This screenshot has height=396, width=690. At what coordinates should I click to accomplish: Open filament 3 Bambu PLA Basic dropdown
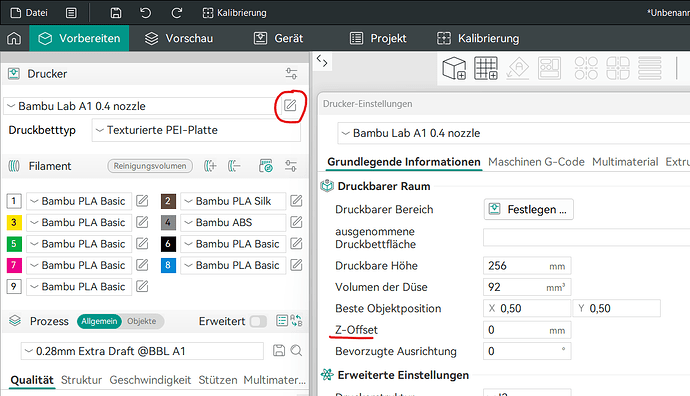click(79, 222)
